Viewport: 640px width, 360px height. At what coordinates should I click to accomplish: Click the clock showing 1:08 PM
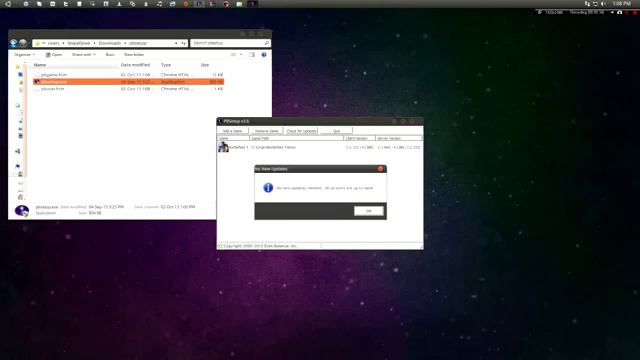tap(621, 4)
